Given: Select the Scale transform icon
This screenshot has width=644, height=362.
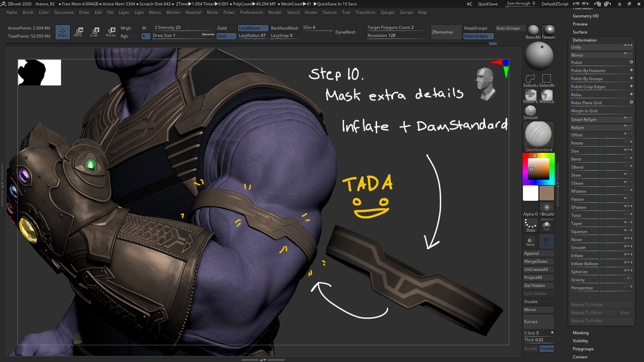Looking at the screenshot, I should pos(94,32).
